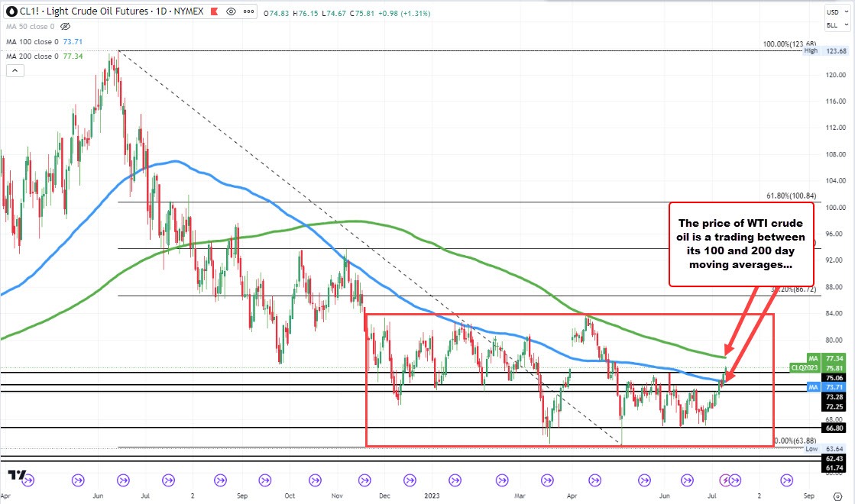The width and height of the screenshot is (855, 504).
Task: Click the low value L74.67
Action: coord(334,13)
